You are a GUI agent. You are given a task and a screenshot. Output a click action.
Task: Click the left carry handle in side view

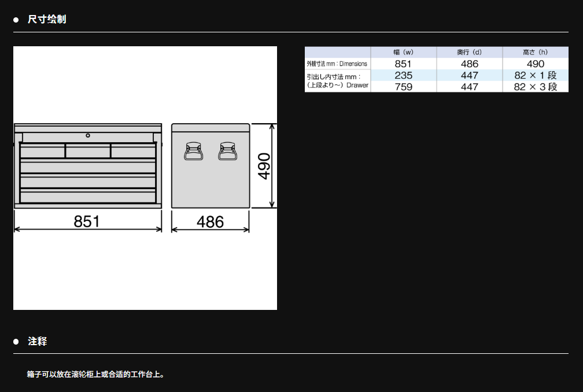tap(193, 151)
